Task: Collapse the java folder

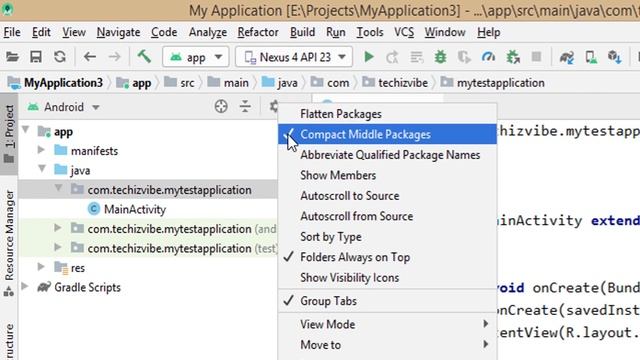Action: point(42,169)
